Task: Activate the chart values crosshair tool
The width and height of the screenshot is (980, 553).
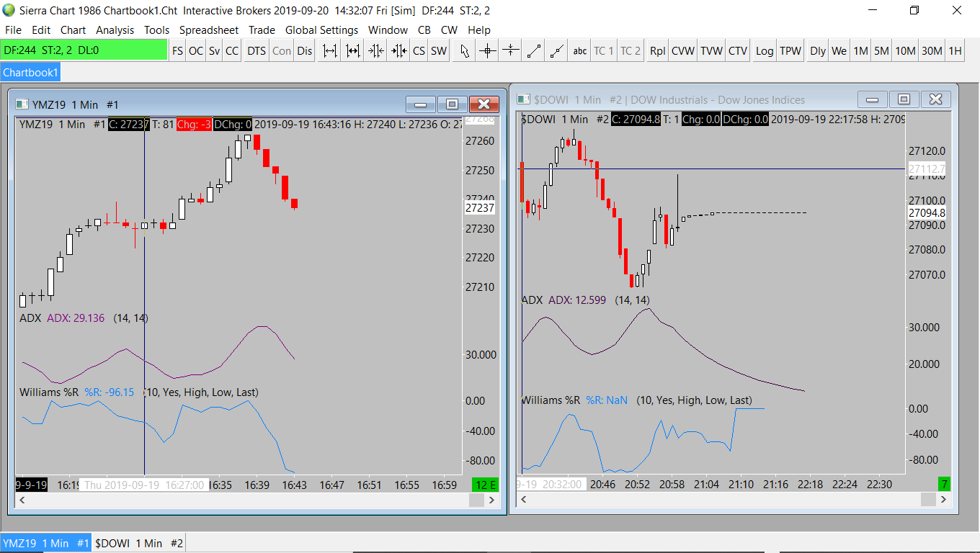Action: coord(488,51)
